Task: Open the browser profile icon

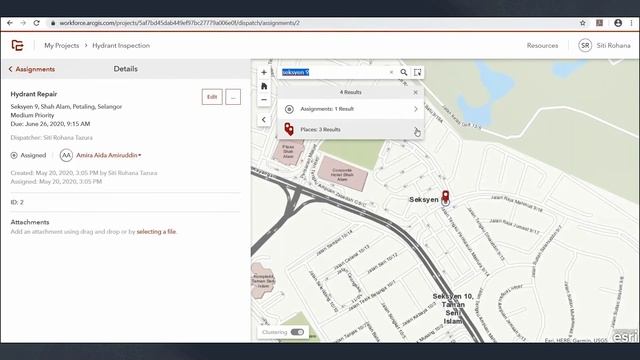Action: tap(618, 23)
